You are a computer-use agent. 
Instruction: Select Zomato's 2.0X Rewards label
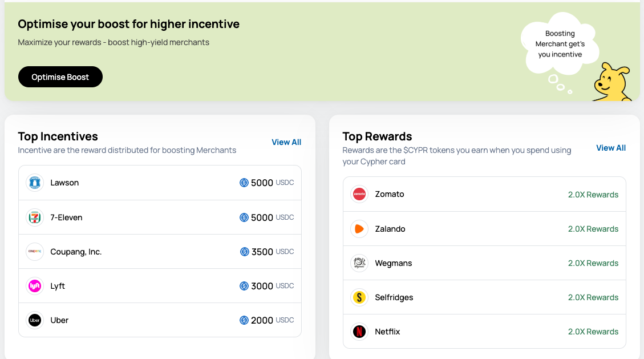pos(593,195)
